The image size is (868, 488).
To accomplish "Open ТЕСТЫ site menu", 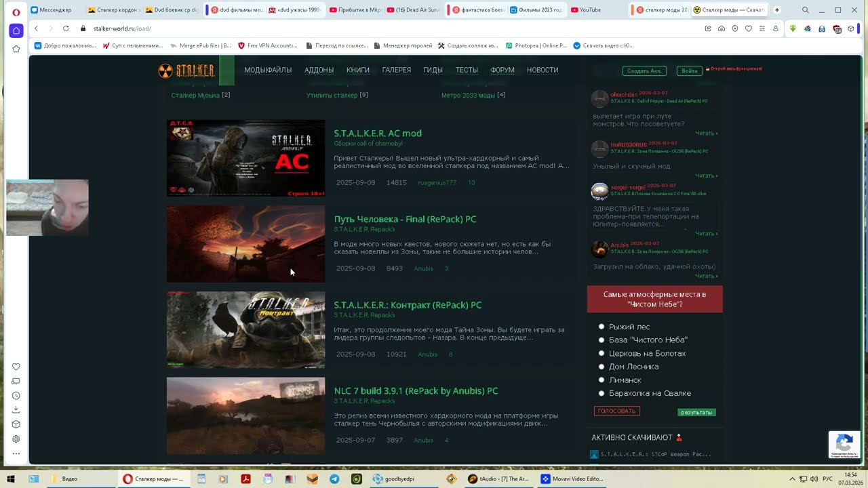I will pyautogui.click(x=467, y=70).
